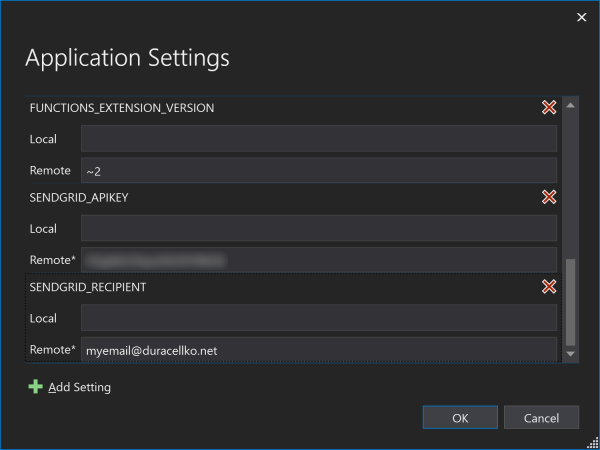Click the Remote field with myemail@duracellko.net
The height and width of the screenshot is (450, 600).
pos(318,350)
